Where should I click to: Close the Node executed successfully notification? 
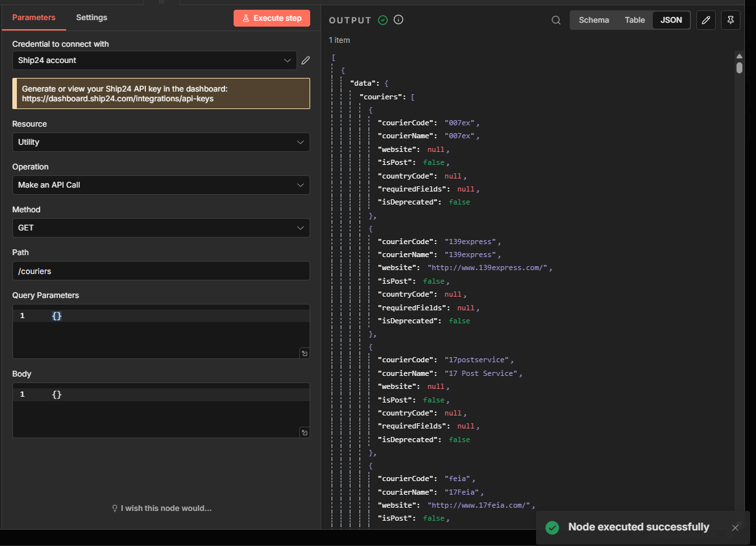(735, 528)
